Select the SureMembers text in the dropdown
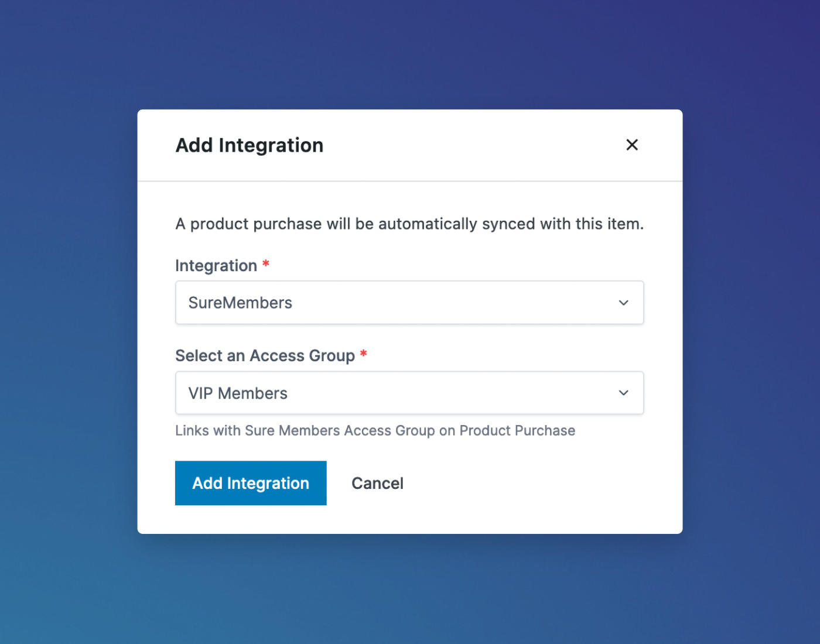The image size is (820, 644). [240, 303]
